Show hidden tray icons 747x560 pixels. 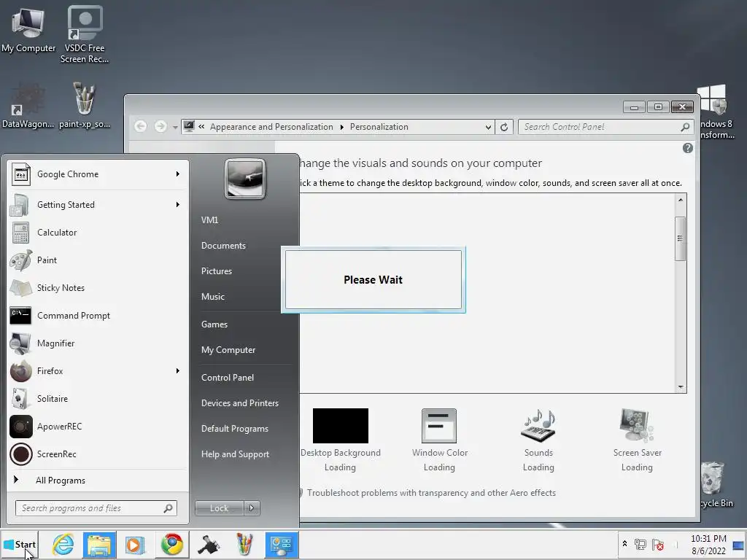click(x=624, y=544)
